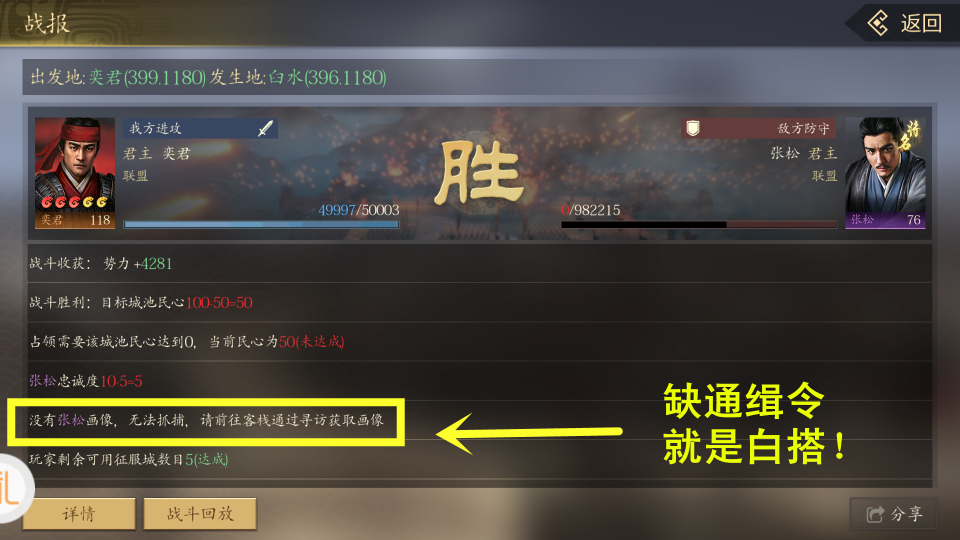
Task: Tap the 胜 victory emblem
Action: [479, 173]
